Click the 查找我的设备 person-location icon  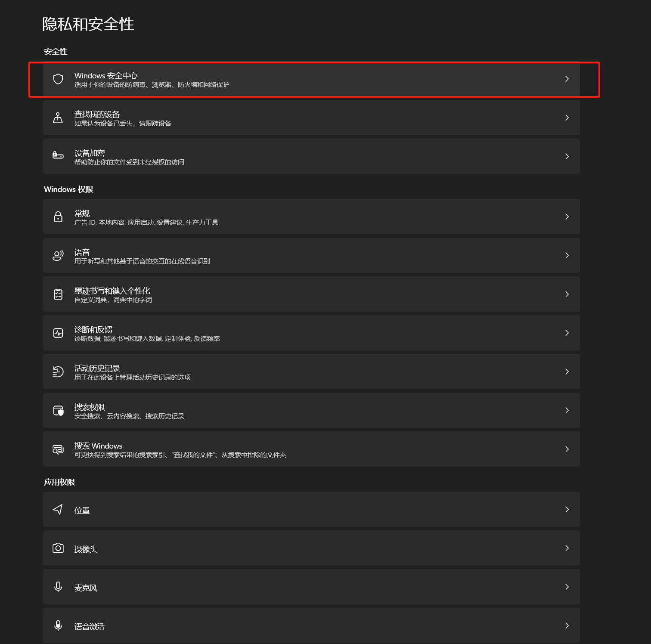[58, 118]
